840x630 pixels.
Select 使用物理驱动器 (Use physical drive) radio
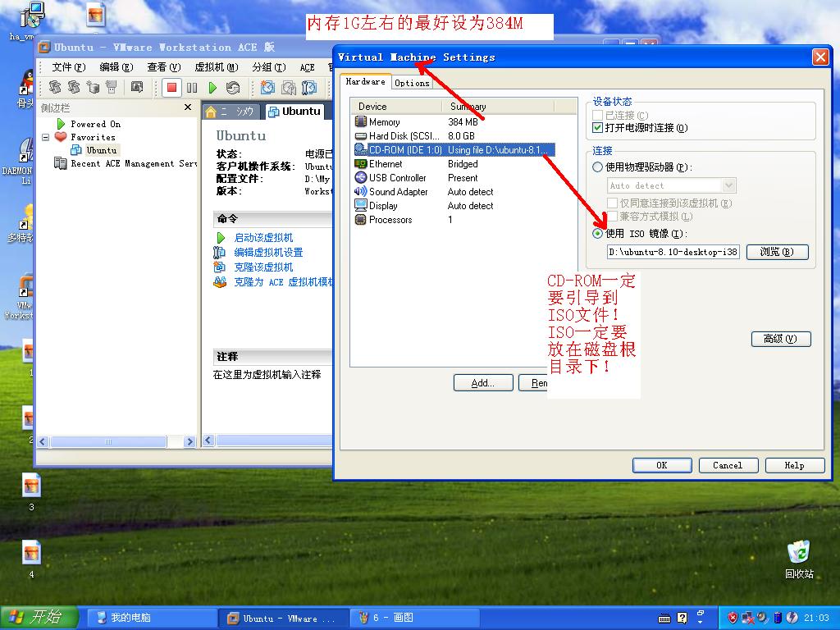[x=597, y=167]
